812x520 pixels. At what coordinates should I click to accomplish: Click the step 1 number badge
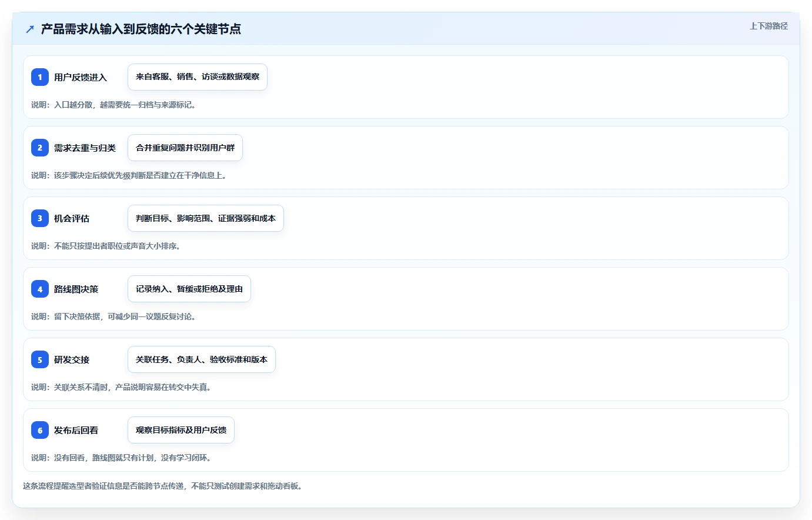[x=40, y=77]
